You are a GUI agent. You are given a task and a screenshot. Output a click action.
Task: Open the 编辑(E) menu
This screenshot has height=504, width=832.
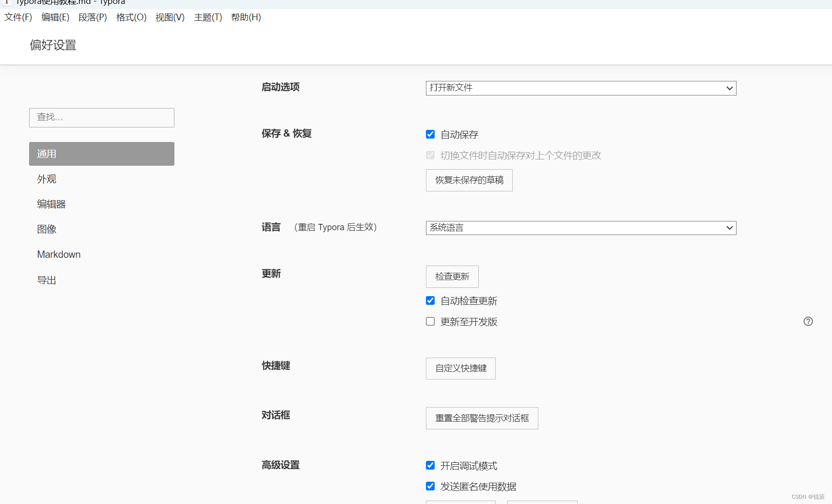click(x=55, y=17)
